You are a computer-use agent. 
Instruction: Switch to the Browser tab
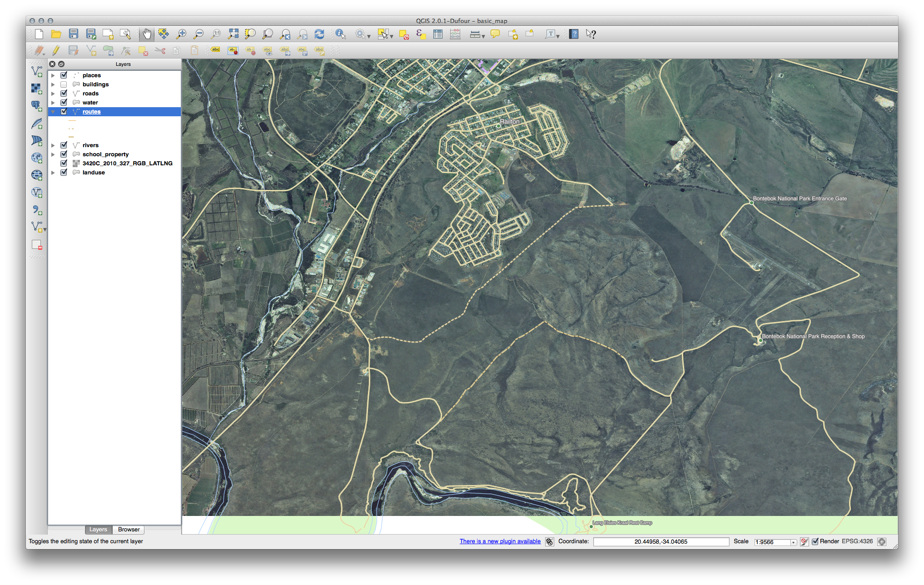click(x=129, y=530)
